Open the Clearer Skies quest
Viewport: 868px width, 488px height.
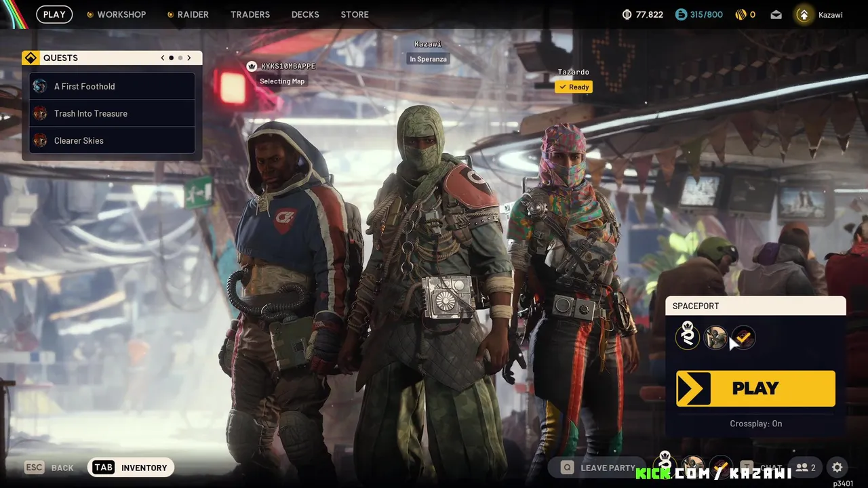113,140
